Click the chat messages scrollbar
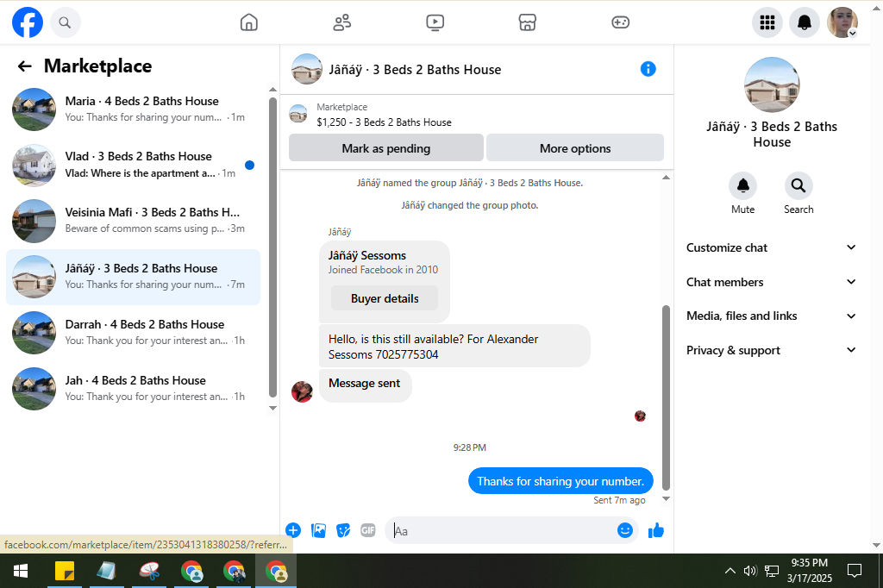Screen dimensions: 883x588 [x=666, y=397]
